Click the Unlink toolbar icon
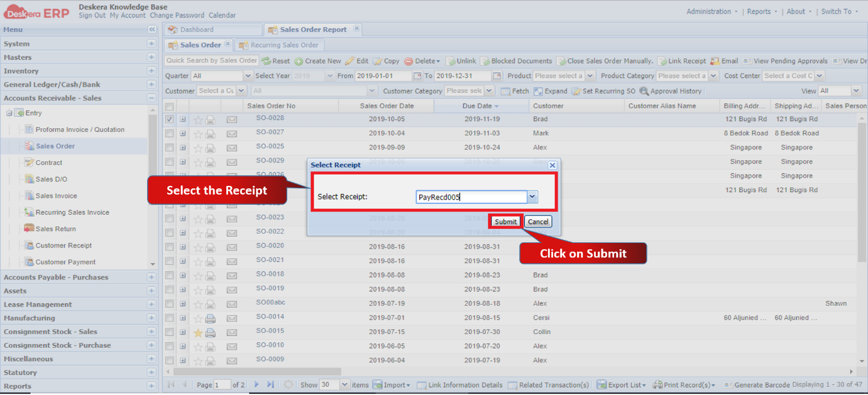Viewport: 868px width, 395px height. [x=451, y=61]
